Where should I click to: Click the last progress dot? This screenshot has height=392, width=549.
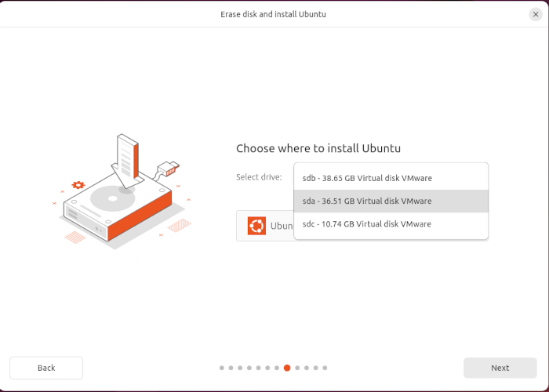[x=325, y=368]
